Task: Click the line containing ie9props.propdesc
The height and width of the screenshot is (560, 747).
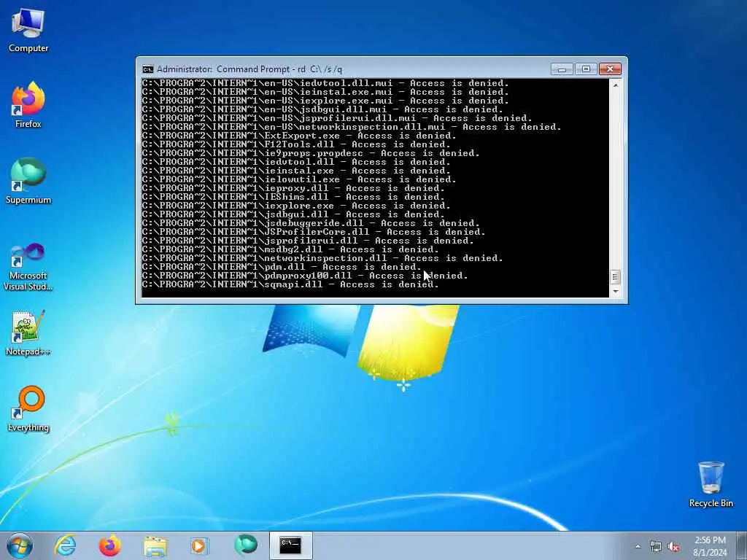Action: coord(311,153)
